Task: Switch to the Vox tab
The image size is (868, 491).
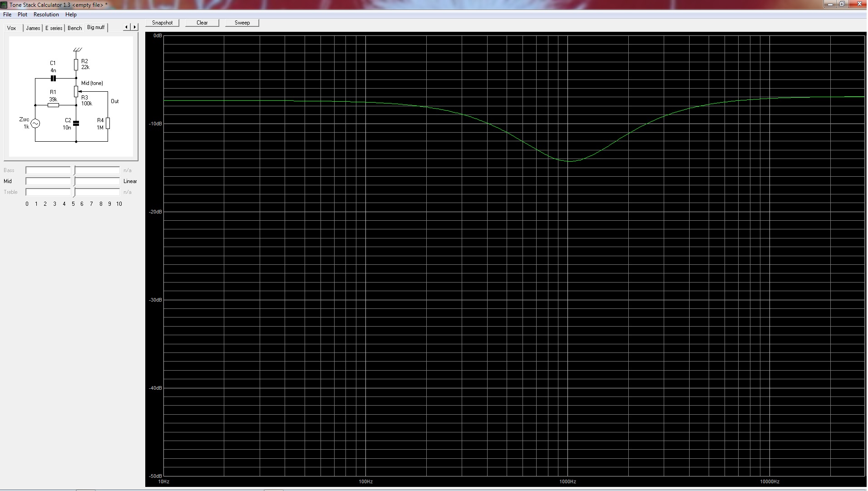Action: coord(12,28)
